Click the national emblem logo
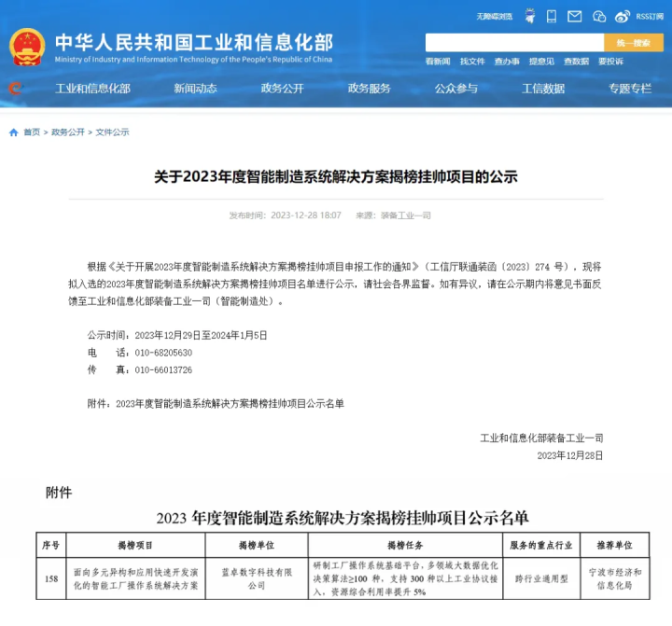 (x=26, y=47)
